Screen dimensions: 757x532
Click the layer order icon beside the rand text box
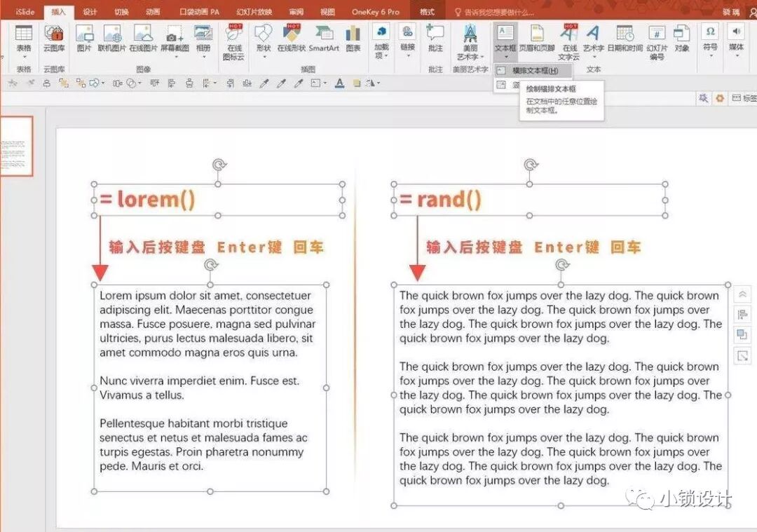tap(742, 334)
